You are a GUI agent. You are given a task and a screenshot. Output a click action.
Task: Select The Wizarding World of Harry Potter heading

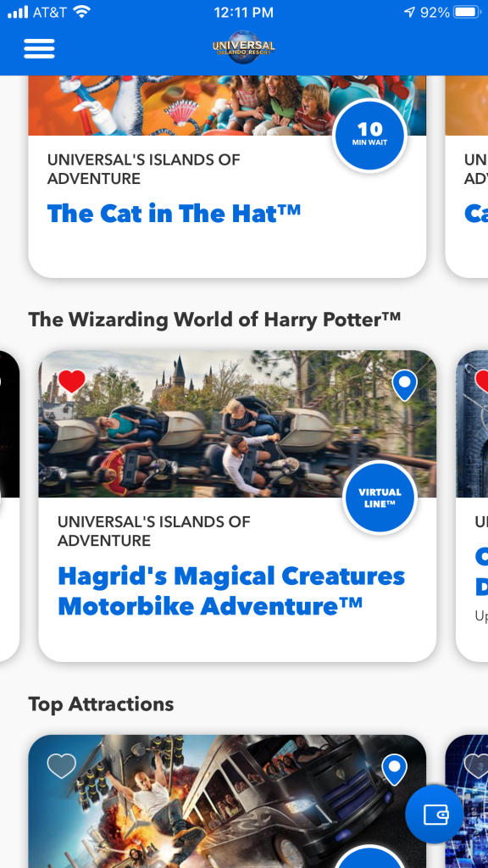[214, 320]
